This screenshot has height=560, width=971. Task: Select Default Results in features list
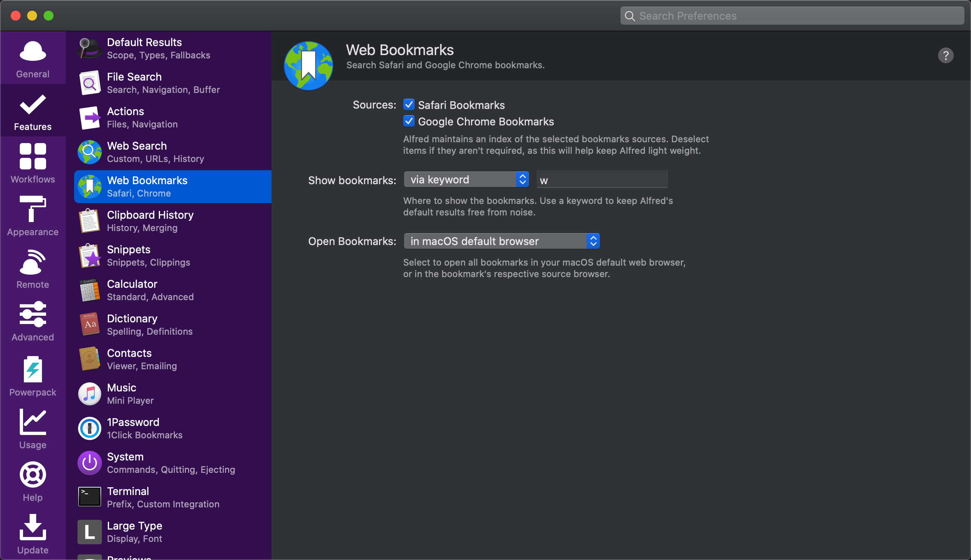173,49
